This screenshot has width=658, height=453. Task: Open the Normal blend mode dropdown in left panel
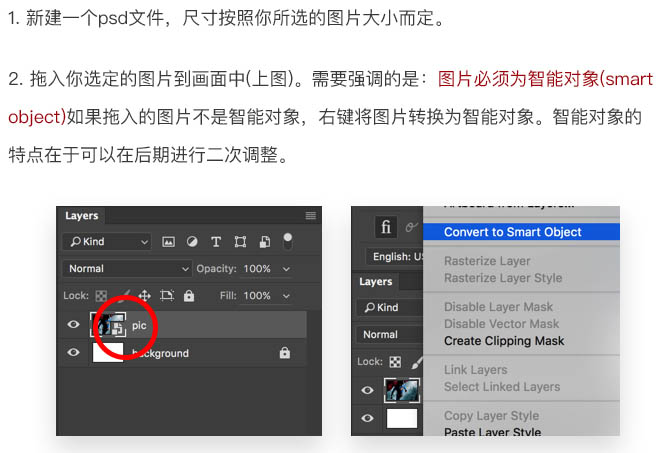(x=127, y=269)
